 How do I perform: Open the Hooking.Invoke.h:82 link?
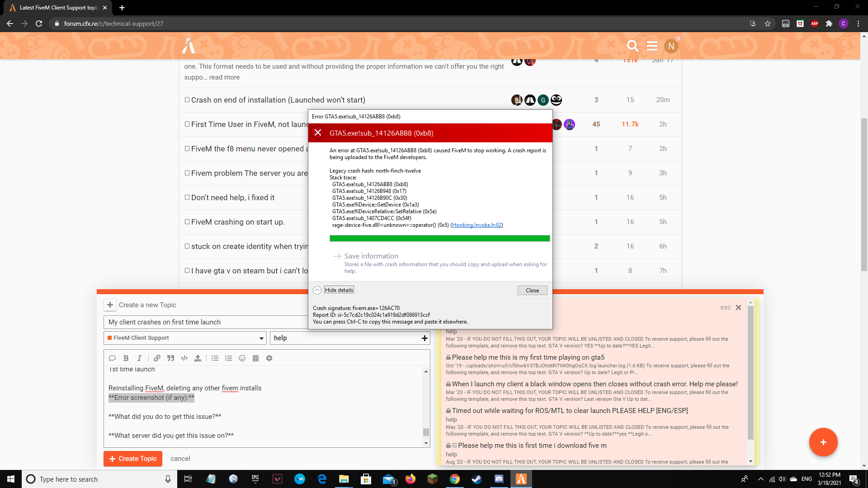476,225
